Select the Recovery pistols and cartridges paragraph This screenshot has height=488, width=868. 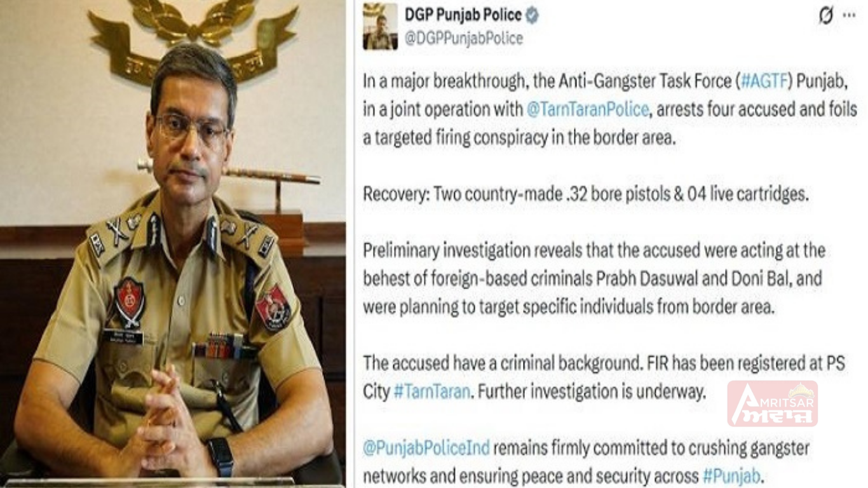pyautogui.click(x=586, y=194)
